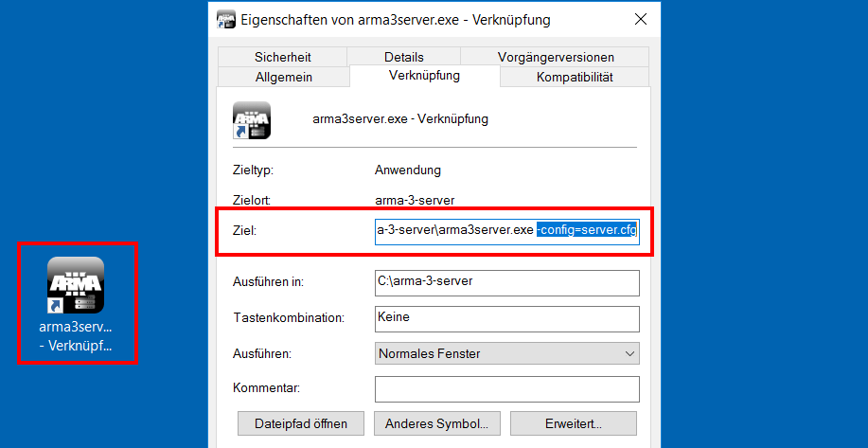Image resolution: width=868 pixels, height=448 pixels.
Task: Go to the Vorgängerversionen tab
Action: coord(556,57)
